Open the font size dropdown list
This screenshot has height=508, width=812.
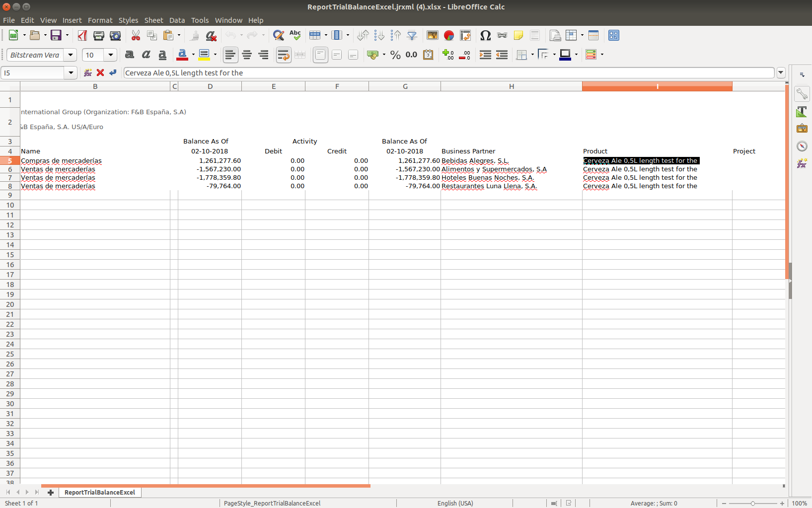click(111, 55)
